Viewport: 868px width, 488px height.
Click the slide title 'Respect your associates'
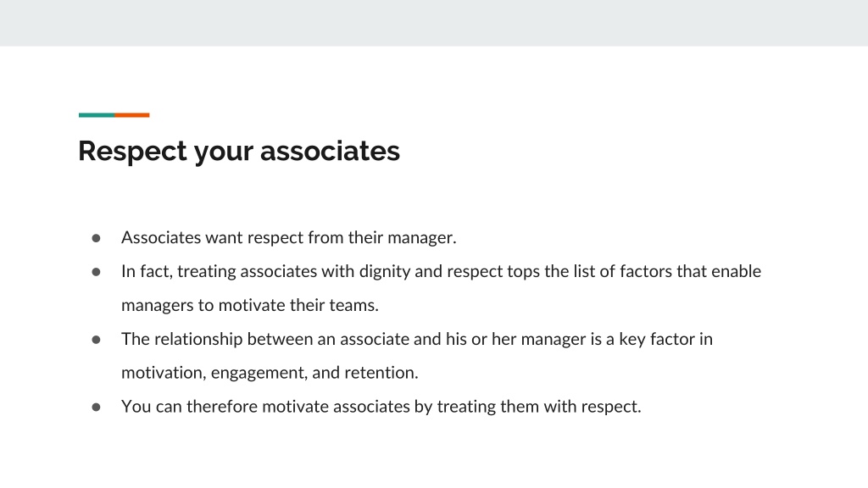(x=238, y=151)
